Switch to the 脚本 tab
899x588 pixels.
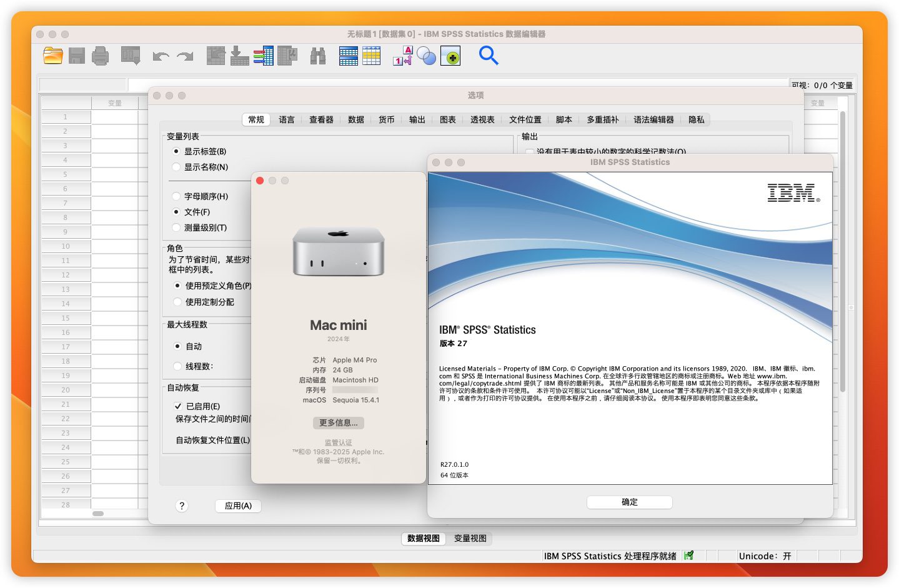(x=564, y=120)
